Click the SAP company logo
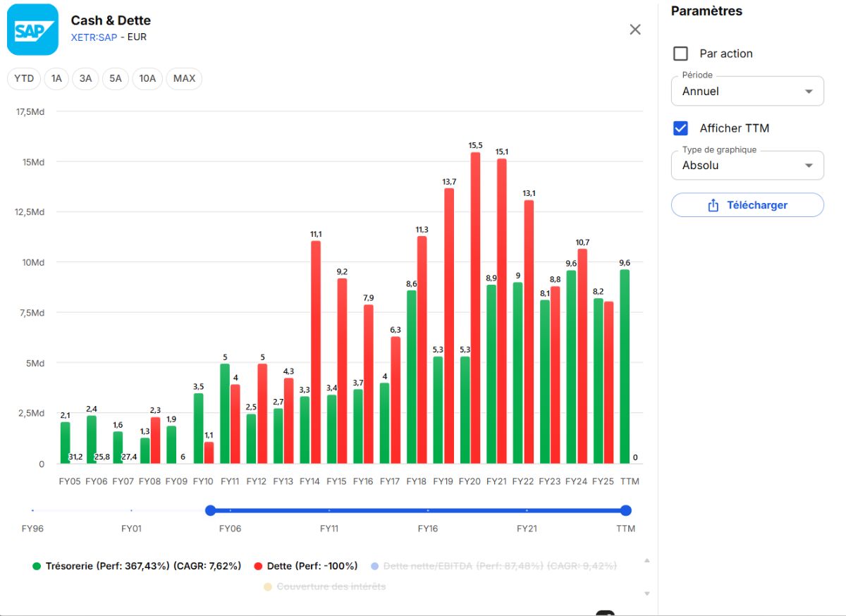 pyautogui.click(x=32, y=30)
